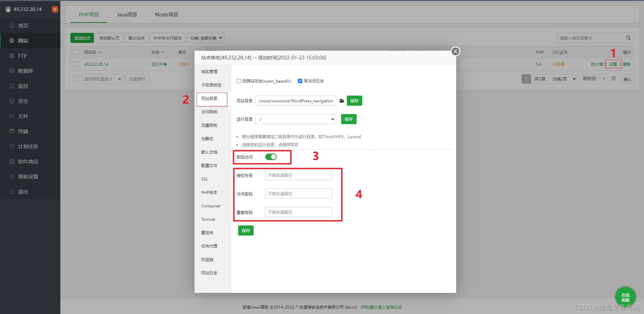Switch to the Java项目 tab

coord(127,14)
